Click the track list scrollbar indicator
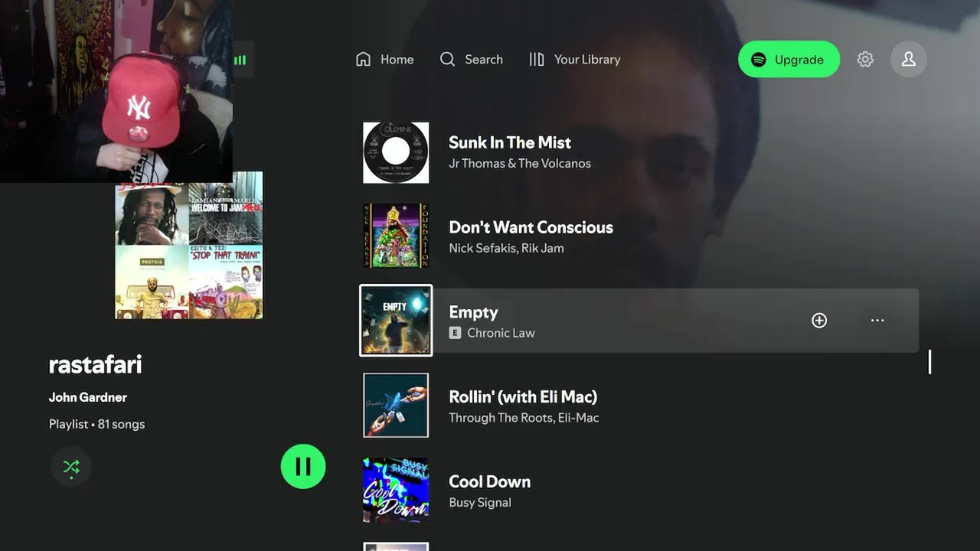The image size is (980, 551). point(930,362)
